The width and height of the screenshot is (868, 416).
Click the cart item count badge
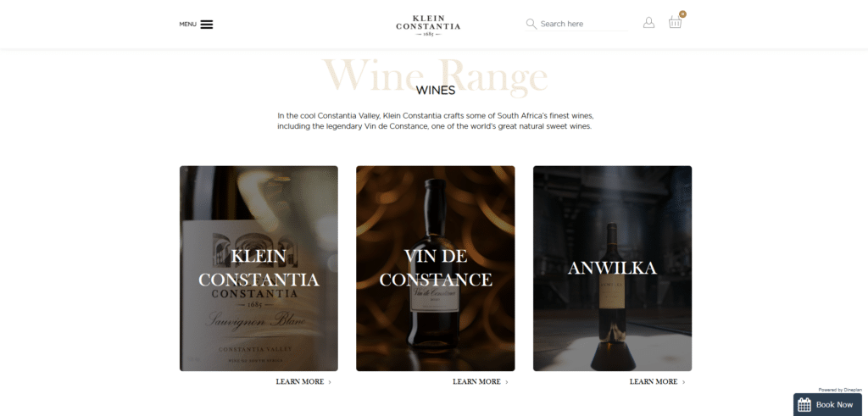[682, 14]
